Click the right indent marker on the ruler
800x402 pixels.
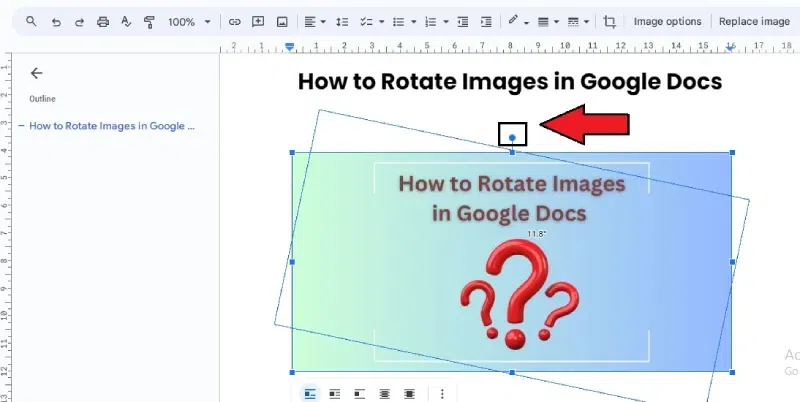coord(731,47)
